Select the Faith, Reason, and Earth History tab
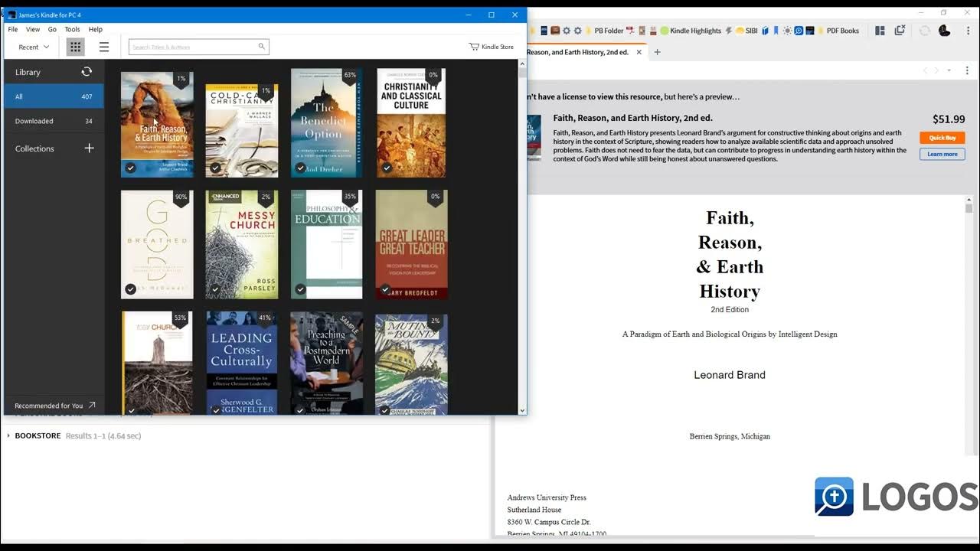 [x=578, y=52]
